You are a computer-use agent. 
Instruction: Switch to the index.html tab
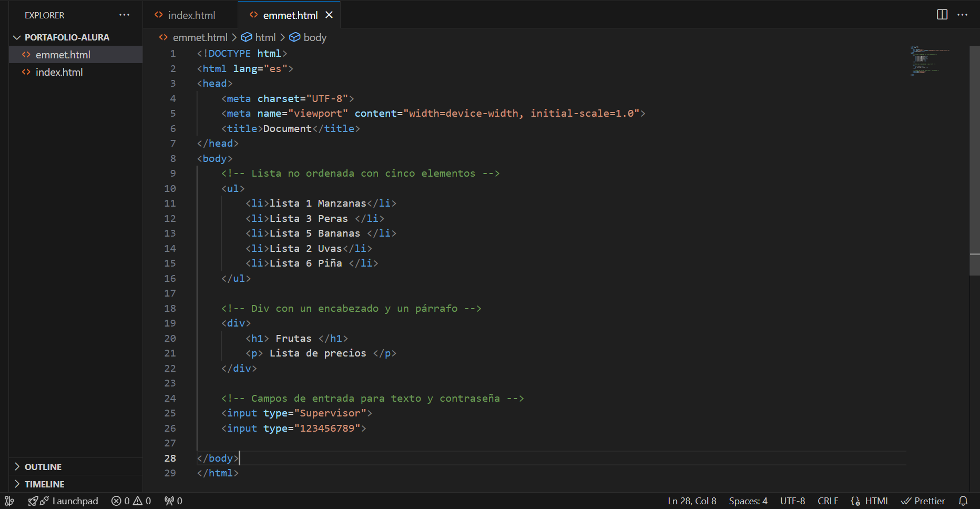[190, 15]
